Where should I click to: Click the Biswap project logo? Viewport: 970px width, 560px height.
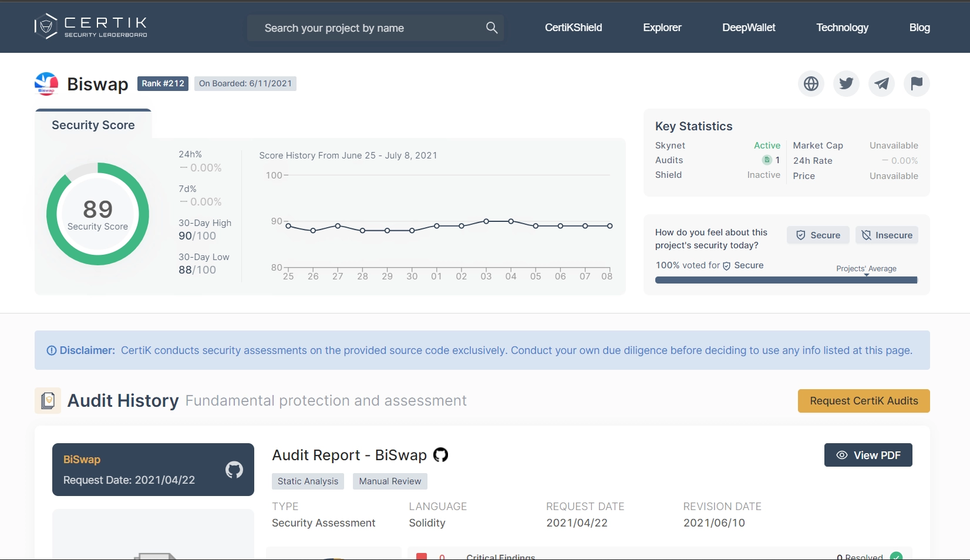[x=46, y=84]
